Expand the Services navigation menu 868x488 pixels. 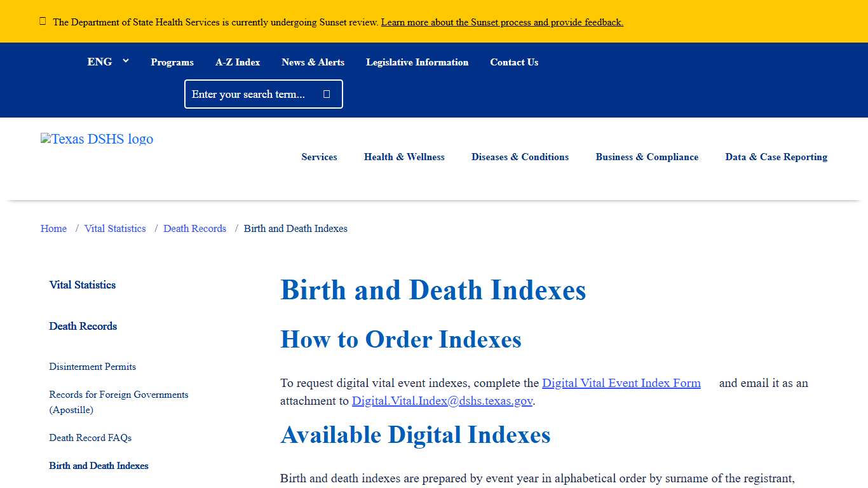319,157
